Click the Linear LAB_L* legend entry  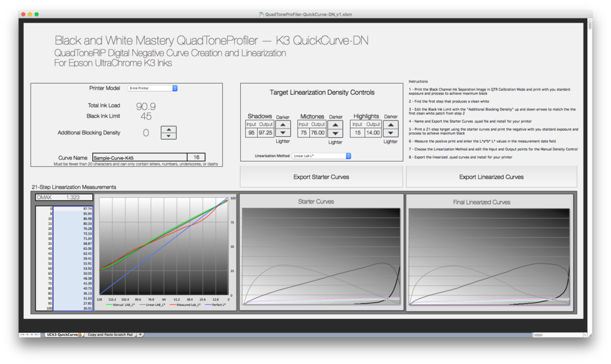pyautogui.click(x=152, y=305)
